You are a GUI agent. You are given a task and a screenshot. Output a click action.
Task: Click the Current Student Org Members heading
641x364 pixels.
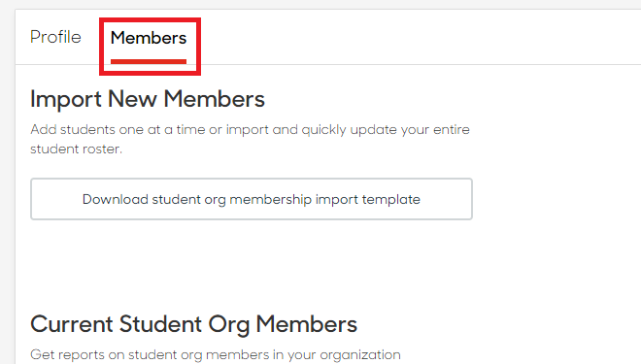point(194,324)
